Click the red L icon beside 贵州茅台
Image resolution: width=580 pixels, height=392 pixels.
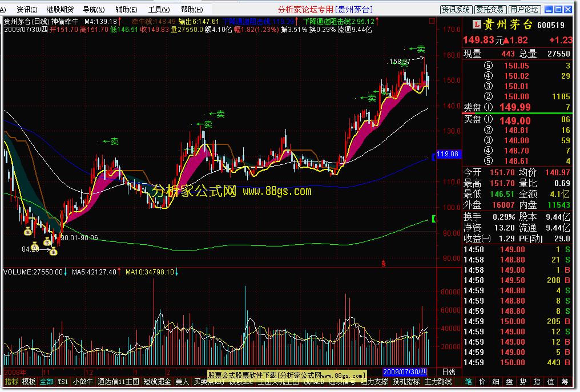477,25
